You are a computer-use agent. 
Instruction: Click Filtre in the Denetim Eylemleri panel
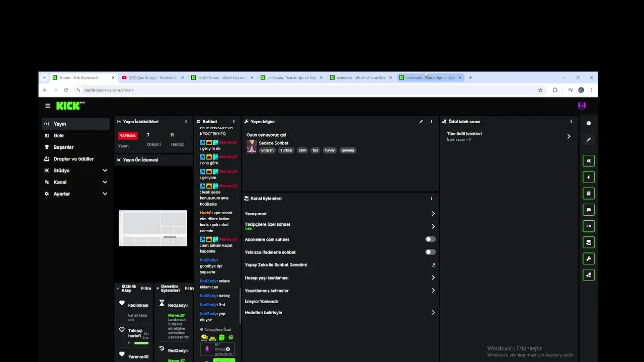(189, 289)
